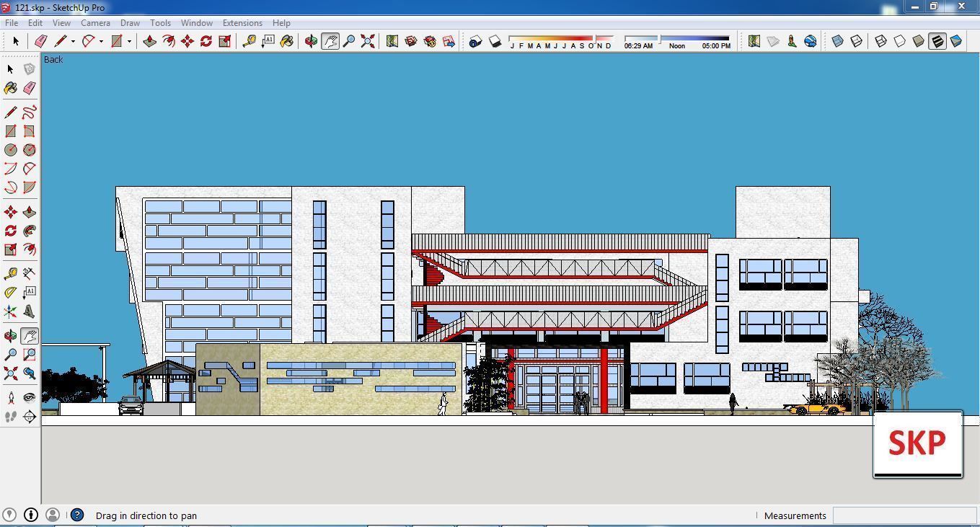The image size is (980, 527).
Task: Open the Edit menu
Action: (35, 22)
